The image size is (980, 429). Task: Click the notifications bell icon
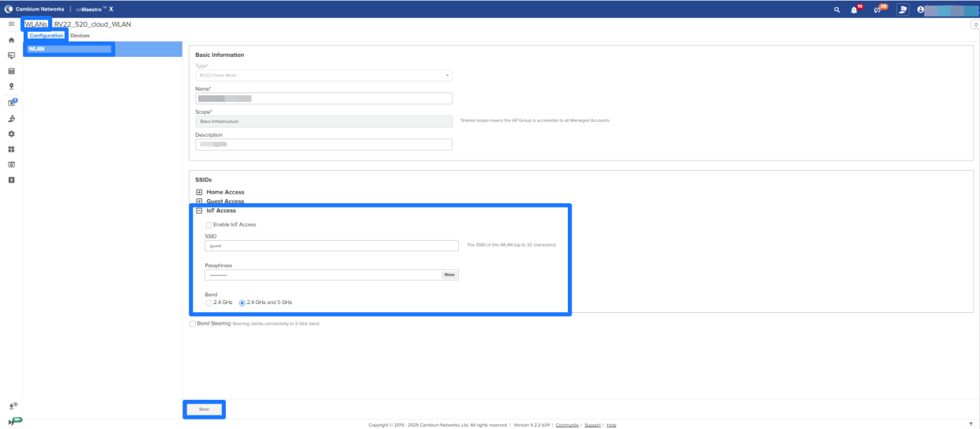pos(854,9)
